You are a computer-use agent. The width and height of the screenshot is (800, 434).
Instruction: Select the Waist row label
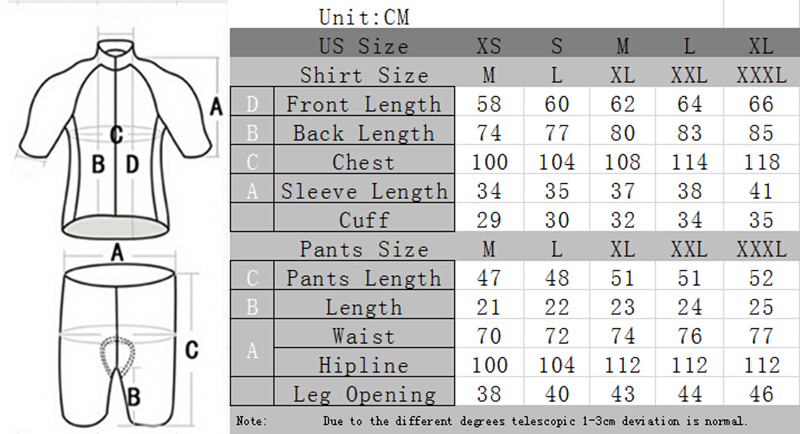[363, 337]
